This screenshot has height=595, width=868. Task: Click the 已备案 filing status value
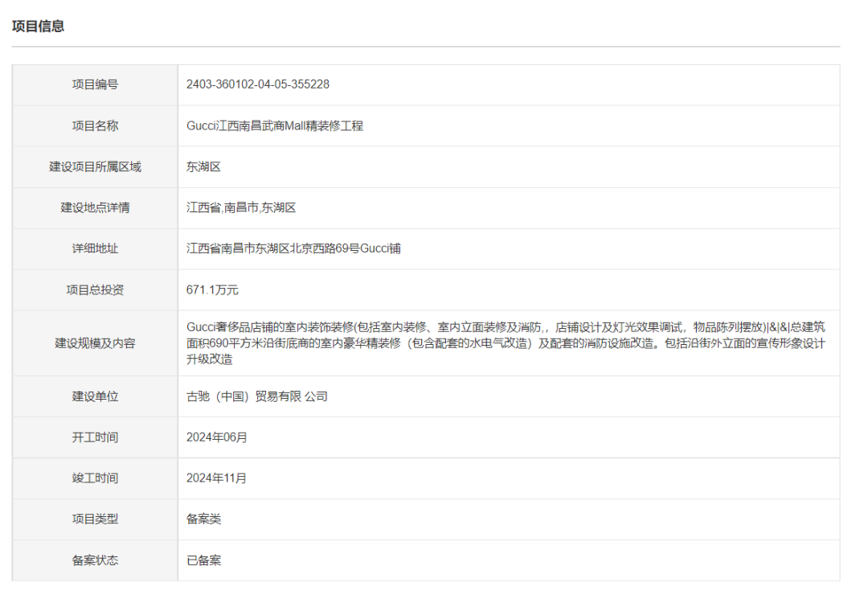(x=203, y=560)
